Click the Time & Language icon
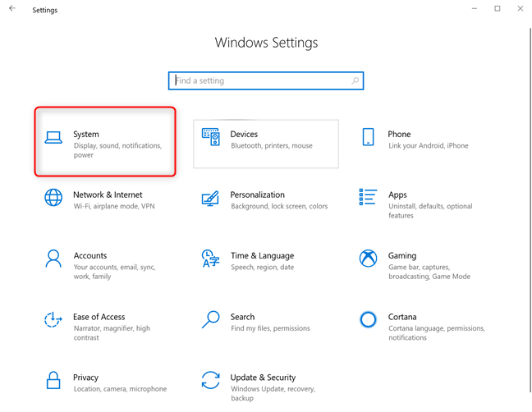Viewport: 532px width, 412px height. coord(210,259)
